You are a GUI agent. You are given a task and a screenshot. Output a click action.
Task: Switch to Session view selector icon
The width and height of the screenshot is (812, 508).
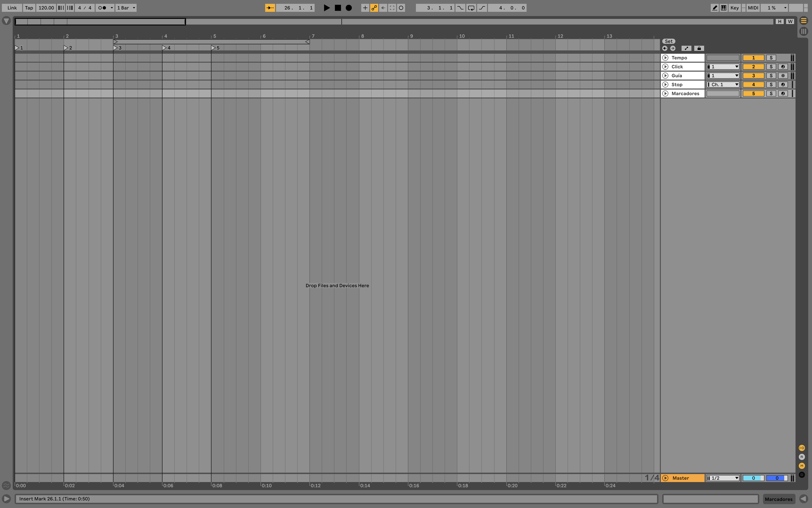click(x=804, y=31)
